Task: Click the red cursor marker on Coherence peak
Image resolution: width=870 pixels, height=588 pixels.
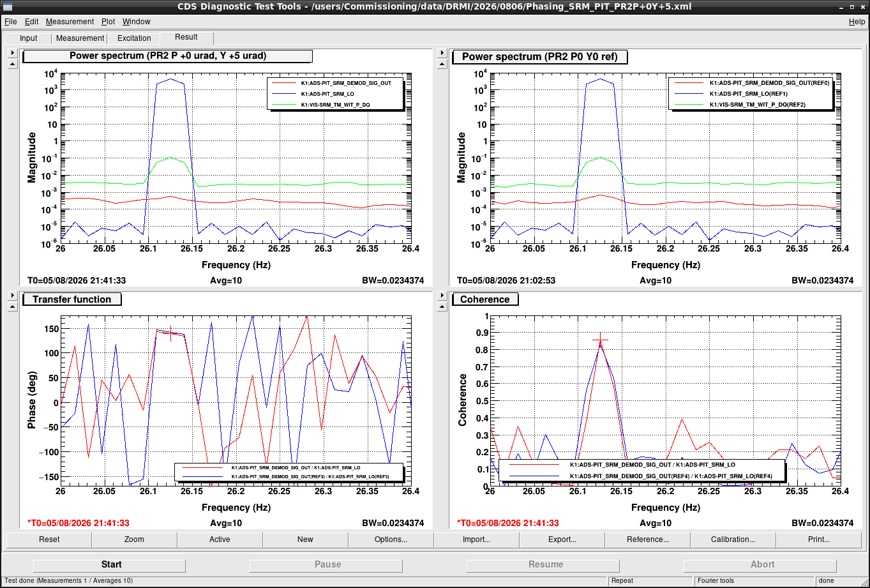Action: [x=600, y=340]
